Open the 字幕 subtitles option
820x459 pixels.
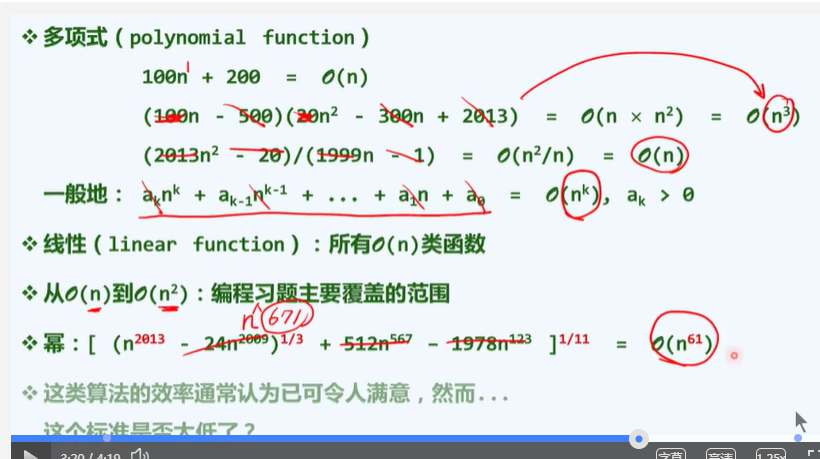(x=670, y=454)
